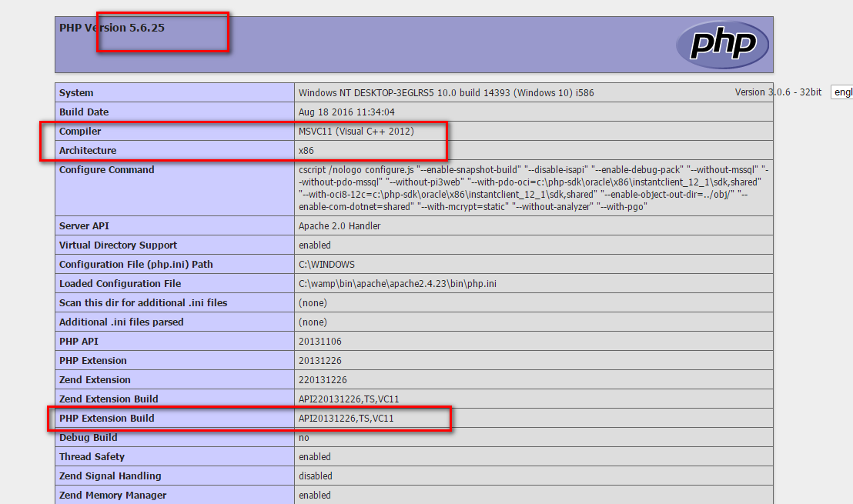Select the Zend Memory Manager 'enabled' value
This screenshot has height=504, width=853.
click(314, 496)
